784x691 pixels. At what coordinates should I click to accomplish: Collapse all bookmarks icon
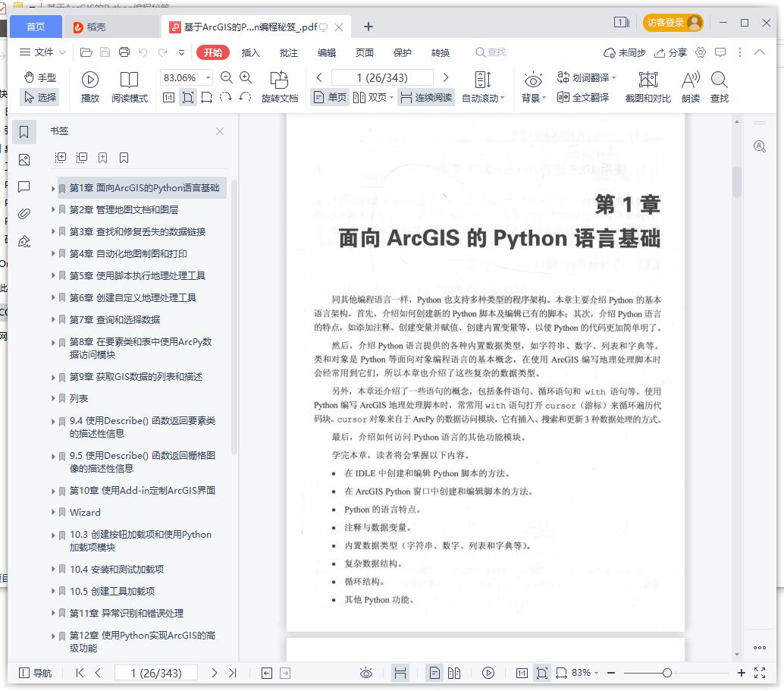tap(81, 158)
